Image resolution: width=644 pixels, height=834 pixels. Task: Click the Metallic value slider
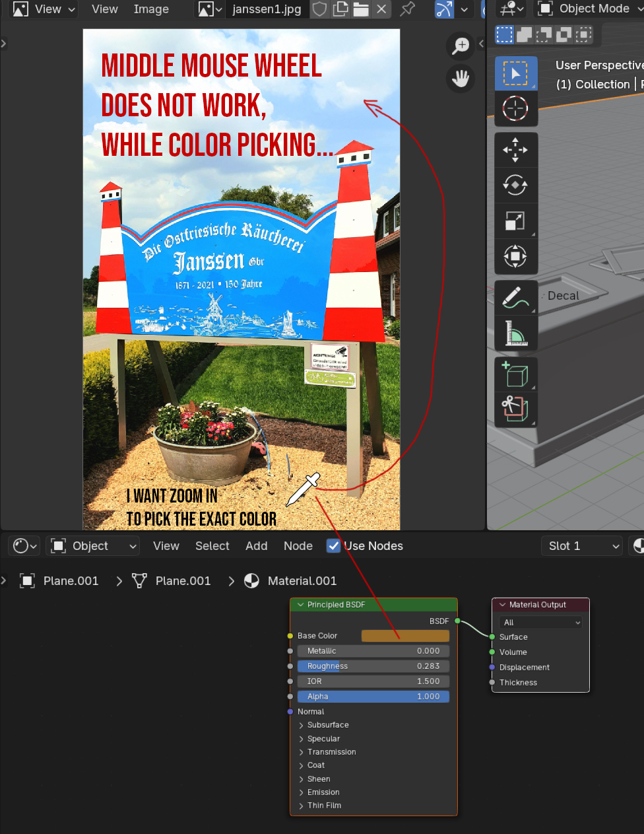point(373,651)
